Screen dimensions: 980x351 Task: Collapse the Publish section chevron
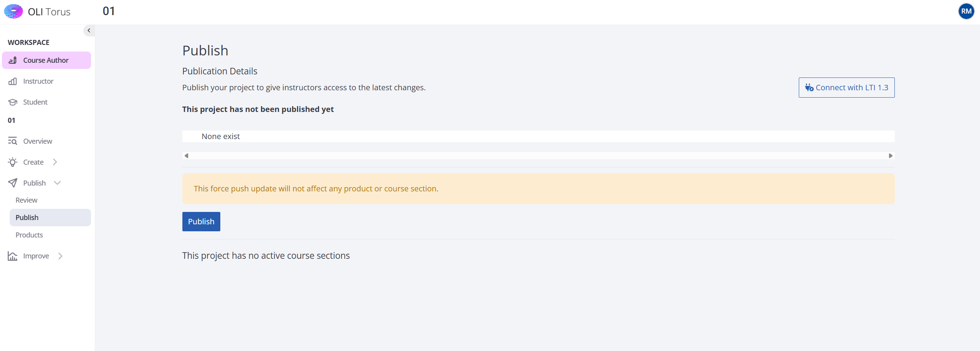click(x=57, y=183)
